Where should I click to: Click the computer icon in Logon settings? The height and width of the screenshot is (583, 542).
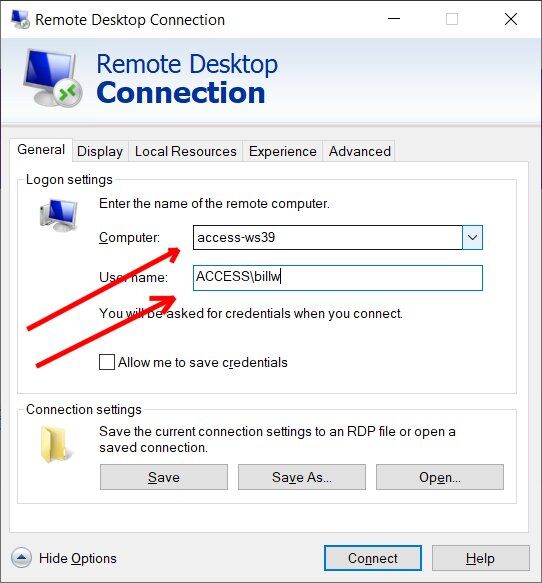59,215
